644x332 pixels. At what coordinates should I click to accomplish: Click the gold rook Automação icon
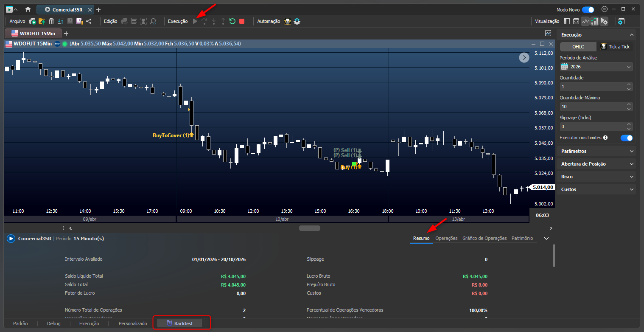(x=288, y=21)
